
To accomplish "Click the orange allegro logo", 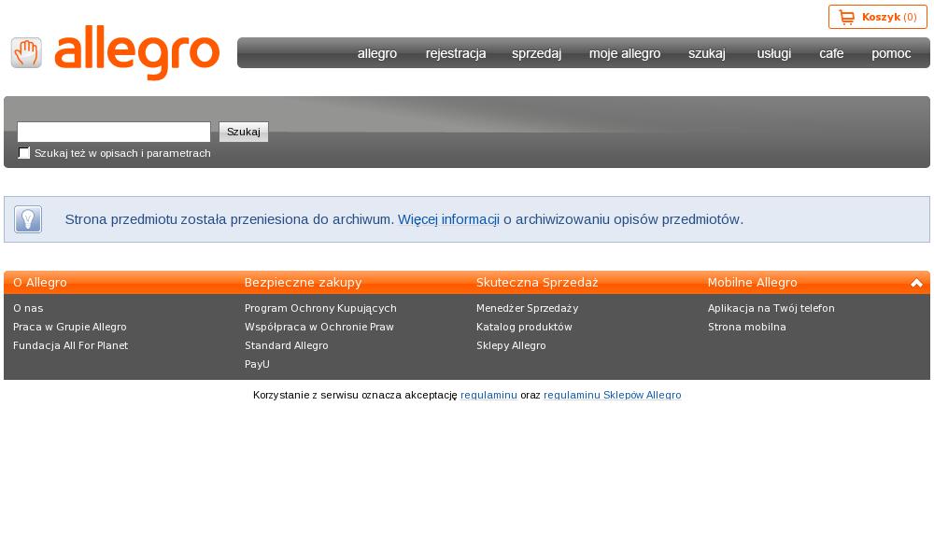I will click(137, 52).
